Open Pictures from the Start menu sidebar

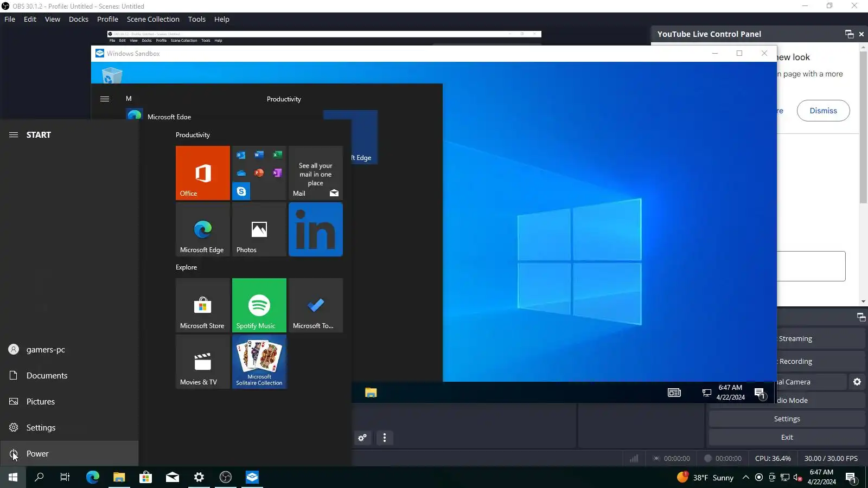coord(69,402)
